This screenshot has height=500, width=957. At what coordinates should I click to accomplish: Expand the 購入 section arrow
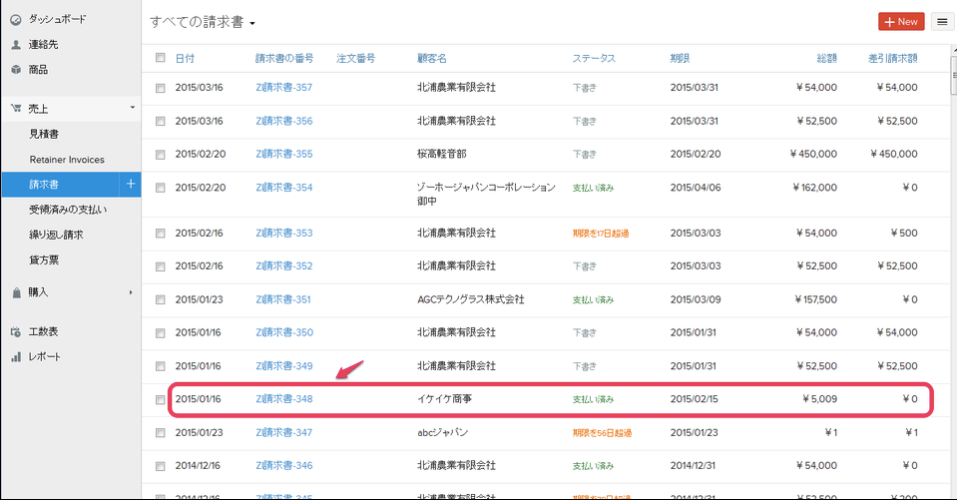pos(131,292)
